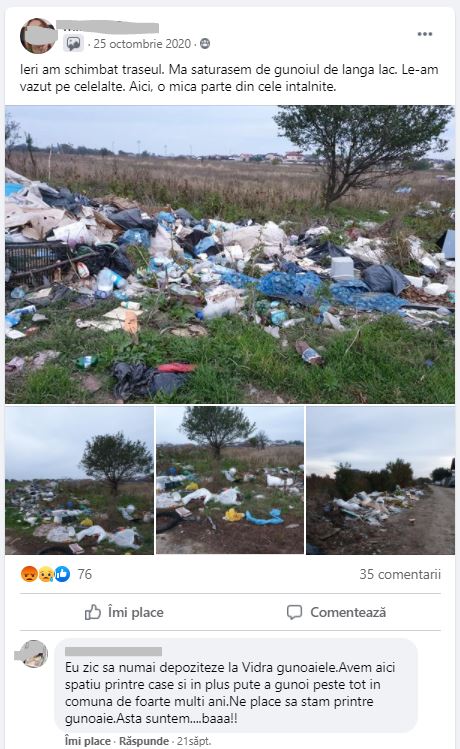The height and width of the screenshot is (749, 460).
Task: Open the 25 octombrie 2020 timestamp
Action: (142, 43)
